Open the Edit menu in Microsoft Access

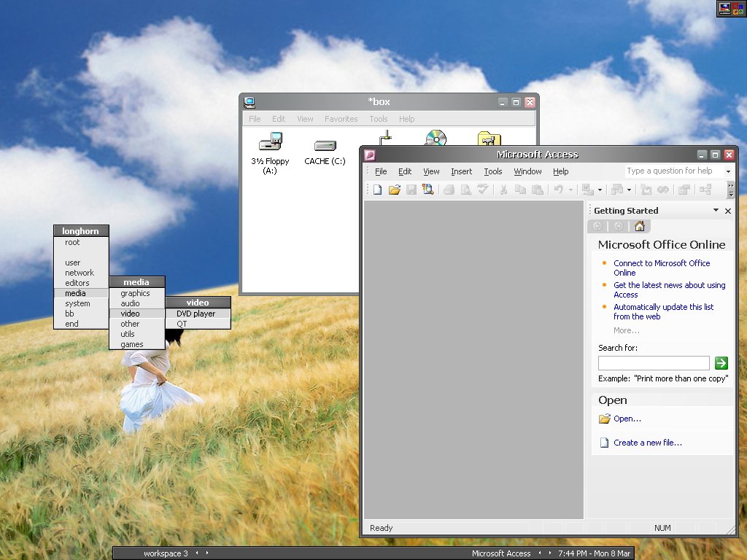coord(404,171)
